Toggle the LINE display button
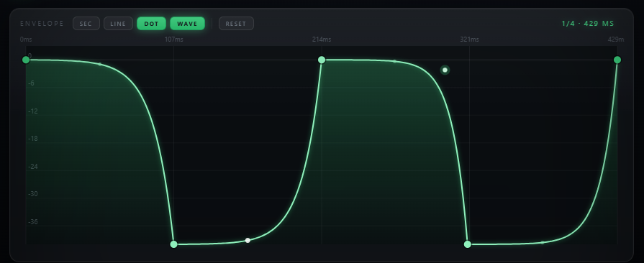Screen dimensions: 644x263 click(x=118, y=24)
